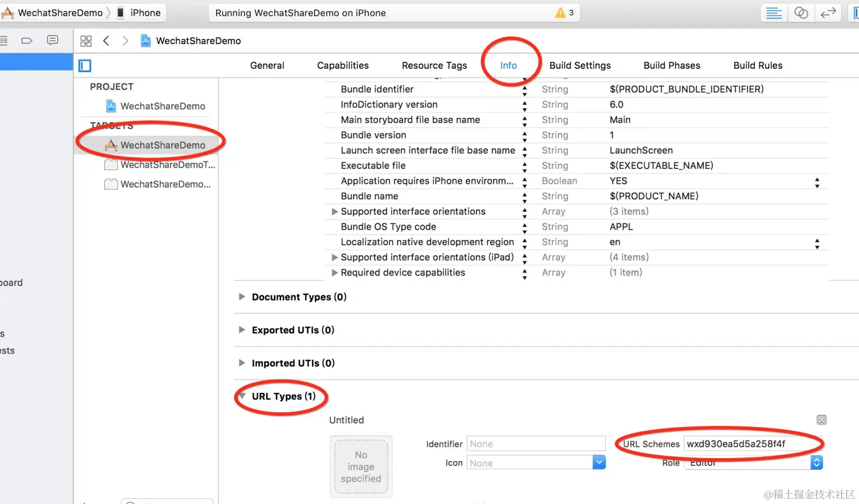Switch to the Build Phases tab
Screen dimensions: 859x504
pyautogui.click(x=672, y=65)
